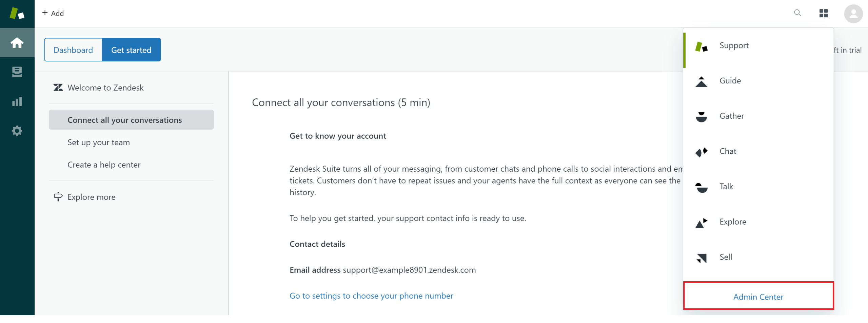The height and width of the screenshot is (323, 868).
Task: Open Admin Center link
Action: click(758, 297)
